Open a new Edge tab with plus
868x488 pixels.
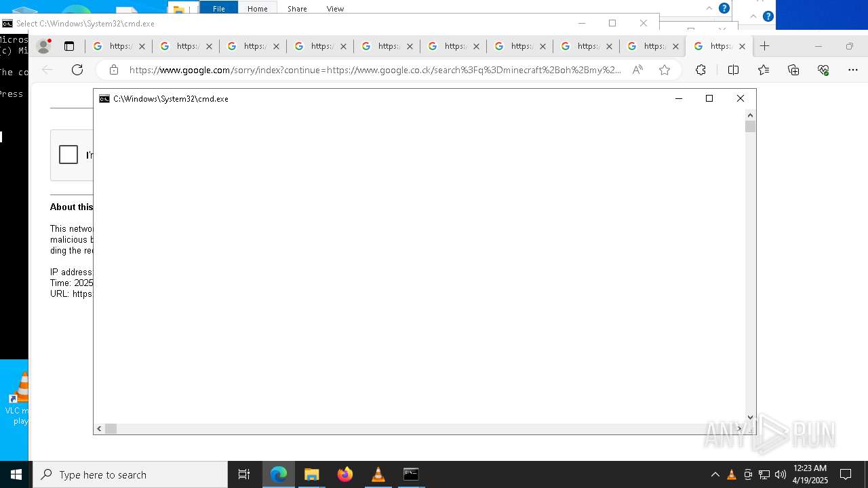click(764, 46)
